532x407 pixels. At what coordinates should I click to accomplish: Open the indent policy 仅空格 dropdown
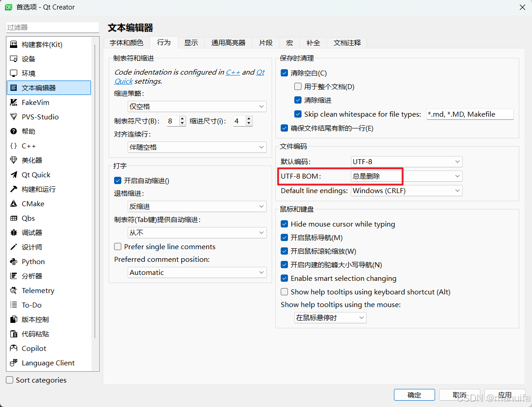coord(197,106)
